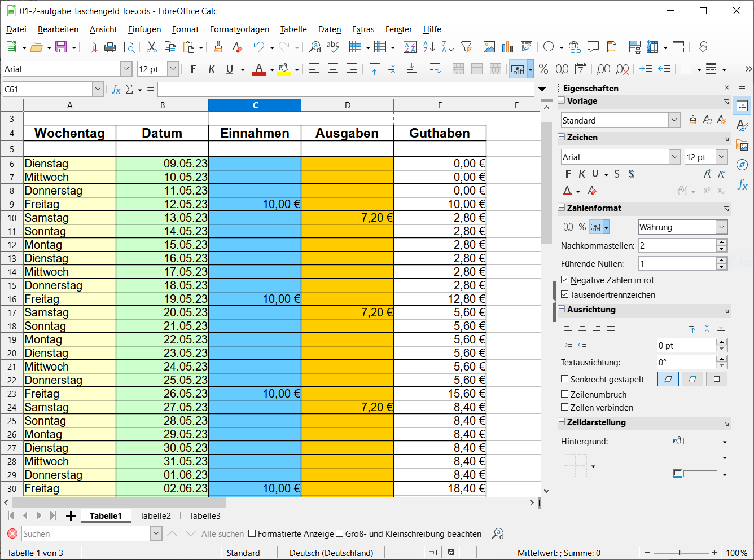The image size is (754, 560).
Task: Apply Format as Percent toolbar icon
Action: (543, 69)
